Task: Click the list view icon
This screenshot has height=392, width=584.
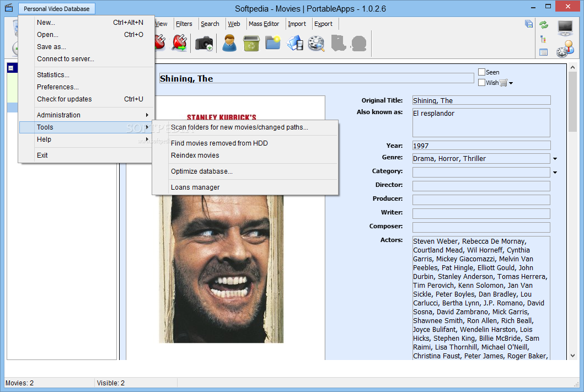Action: tap(543, 52)
